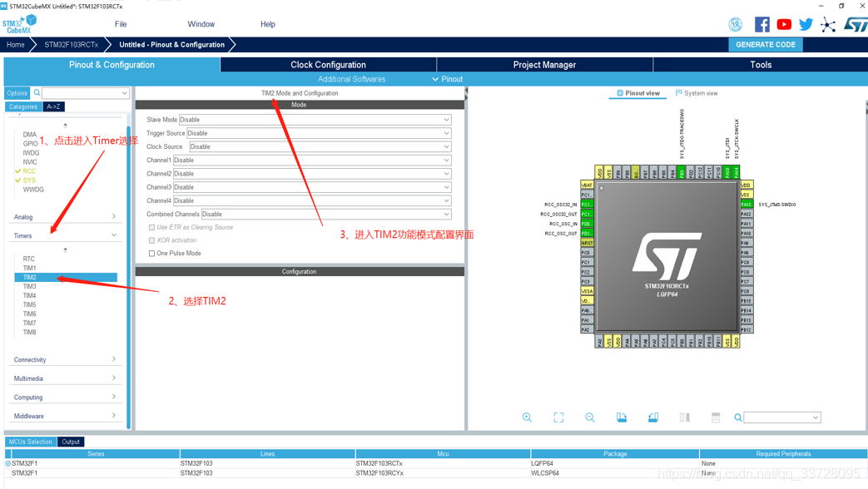Click the STM32CubeMX logo
The width and height of the screenshot is (868, 489).
[x=19, y=24]
